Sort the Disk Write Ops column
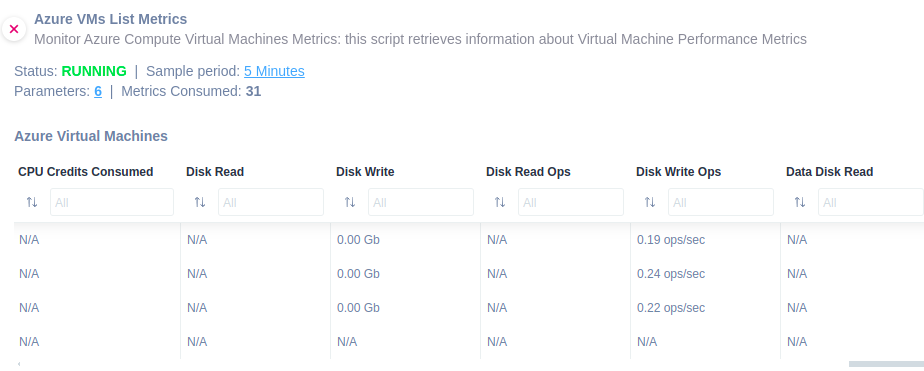Screen dimensions: 924x371 pos(650,203)
